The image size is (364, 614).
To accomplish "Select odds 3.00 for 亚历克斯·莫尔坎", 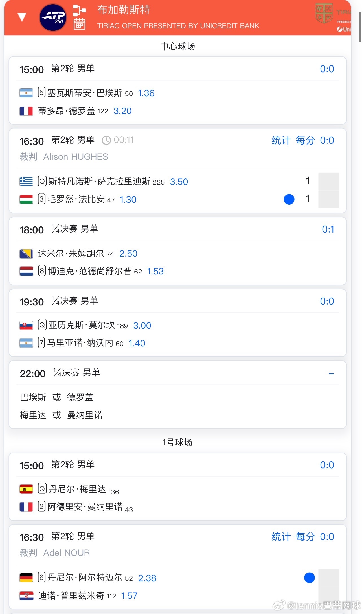I will click(142, 325).
